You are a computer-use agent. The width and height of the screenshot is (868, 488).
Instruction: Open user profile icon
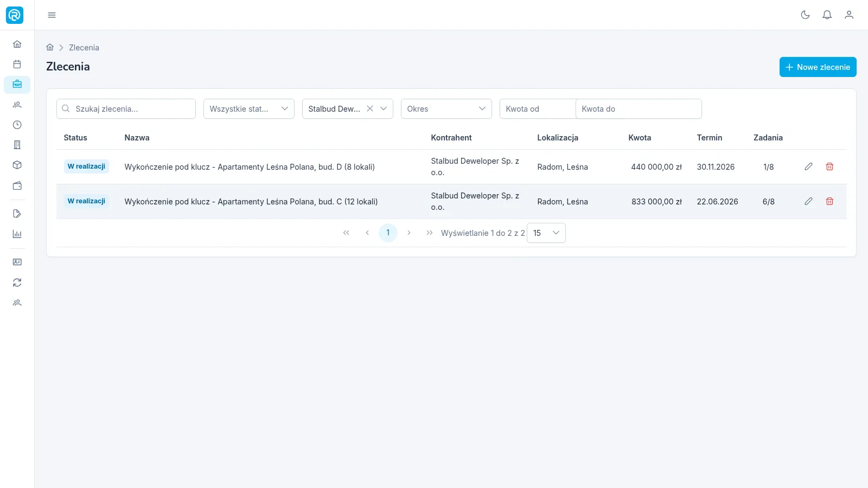[x=849, y=15]
